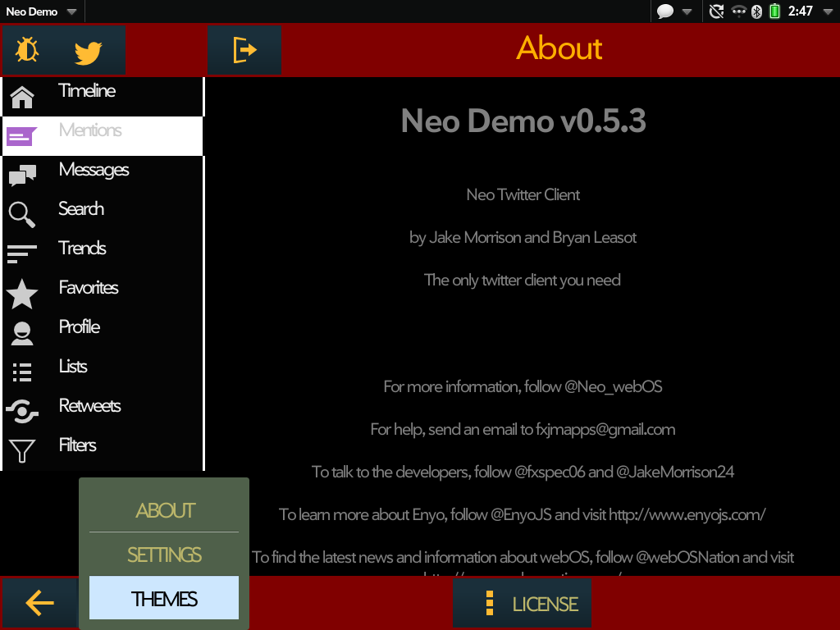Choose ABOUT in the popup menu
Image resolution: width=840 pixels, height=630 pixels.
[164, 510]
